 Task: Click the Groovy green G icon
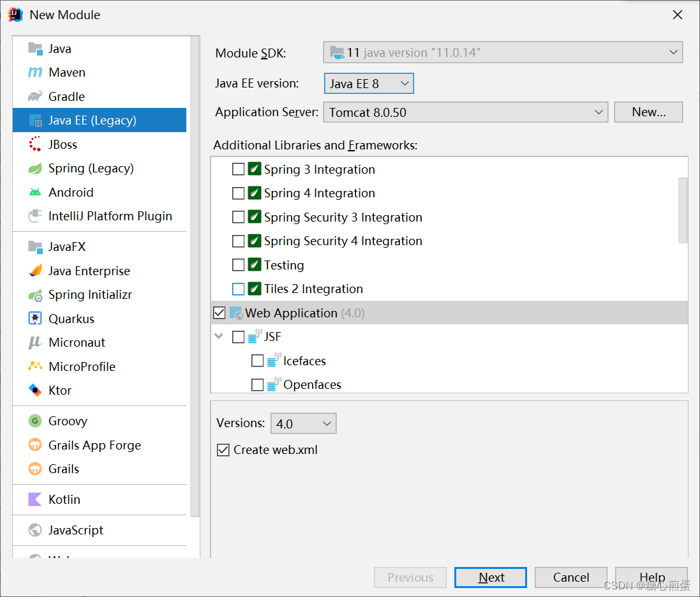[35, 421]
